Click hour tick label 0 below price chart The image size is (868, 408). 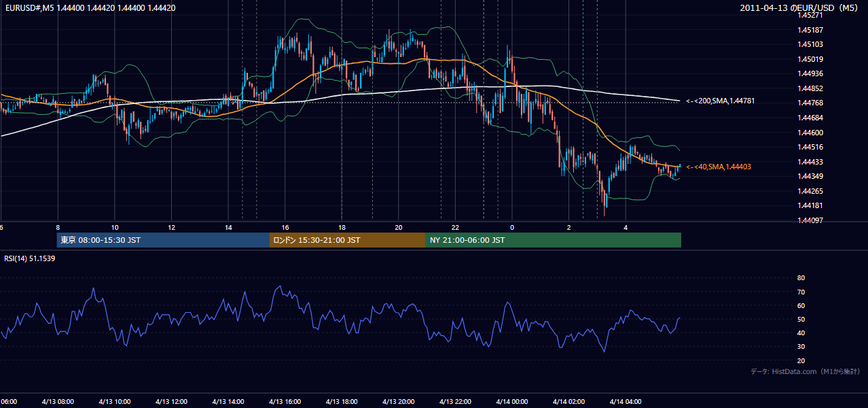(x=512, y=227)
